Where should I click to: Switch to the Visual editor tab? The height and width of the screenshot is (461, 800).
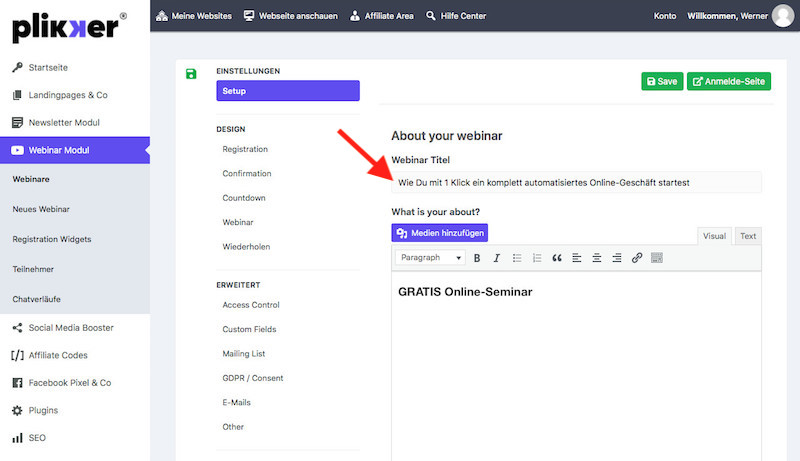click(x=714, y=236)
